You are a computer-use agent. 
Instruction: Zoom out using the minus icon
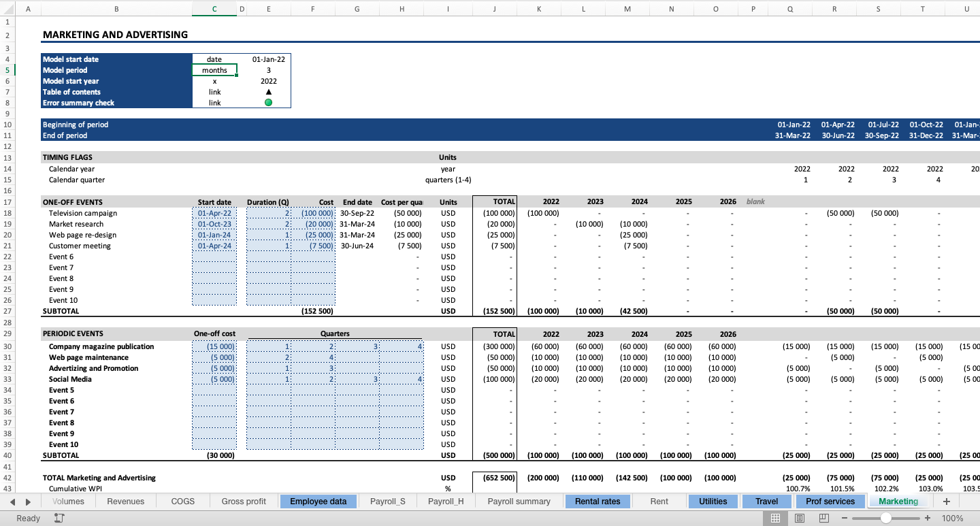[x=845, y=519]
